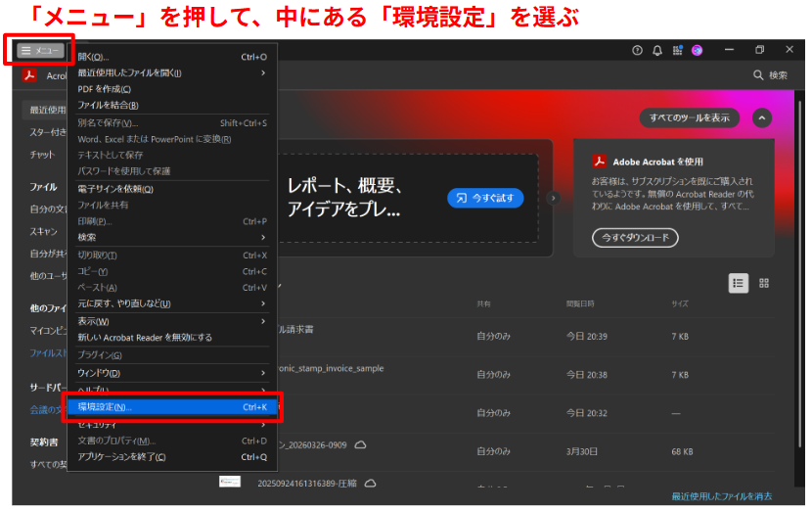Click 最近使用したファイルを消去 link
Viewport: 812px width, 511px height.
point(721,496)
